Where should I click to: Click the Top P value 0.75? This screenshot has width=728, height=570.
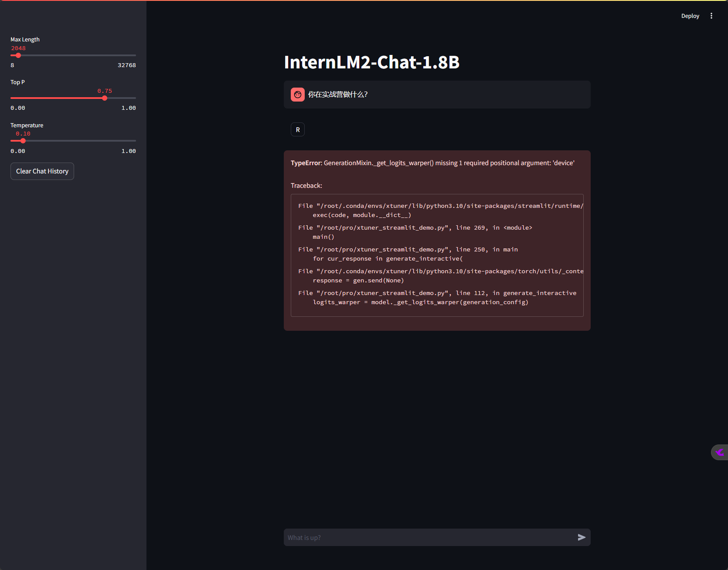105,91
